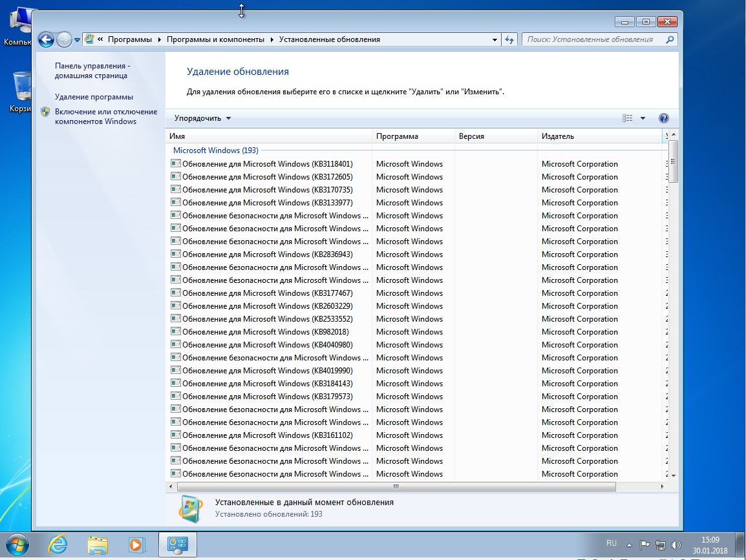Screen dimensions: 746x560
Task: Open the address bar history dropdown
Action: tap(495, 40)
